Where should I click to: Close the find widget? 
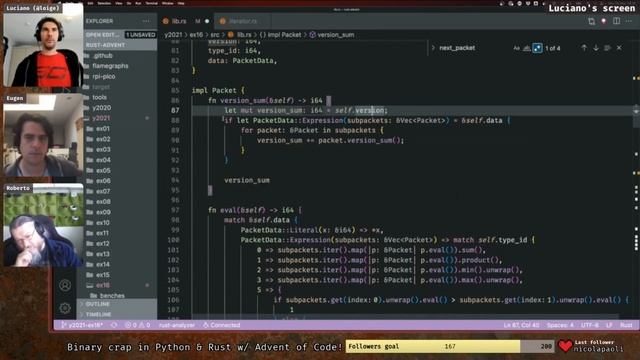point(619,48)
